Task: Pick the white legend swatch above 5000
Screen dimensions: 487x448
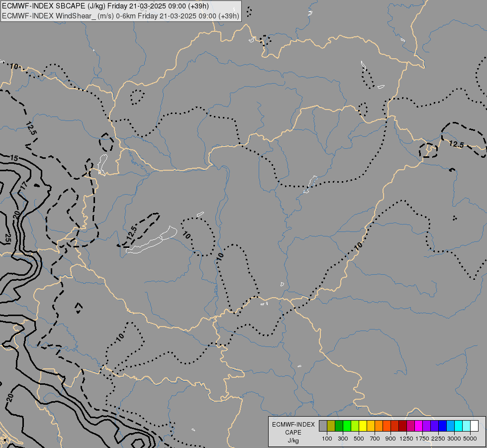Action: pos(474,426)
